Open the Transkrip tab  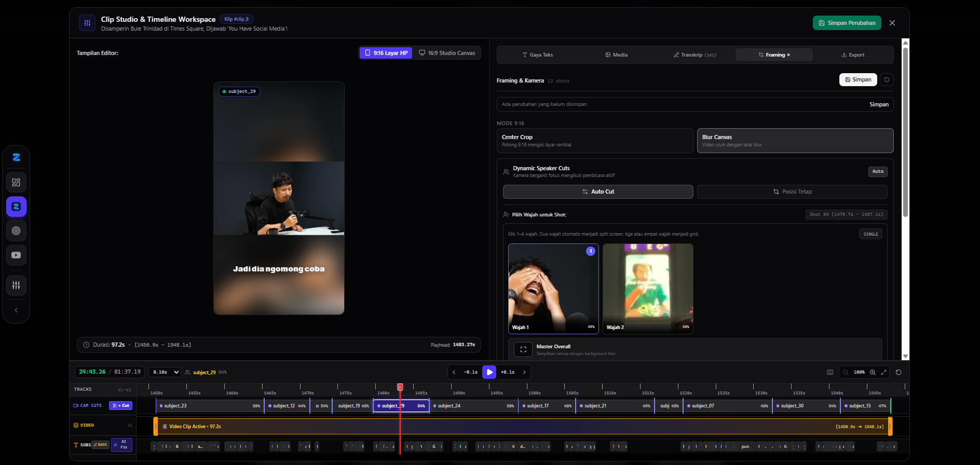[695, 54]
